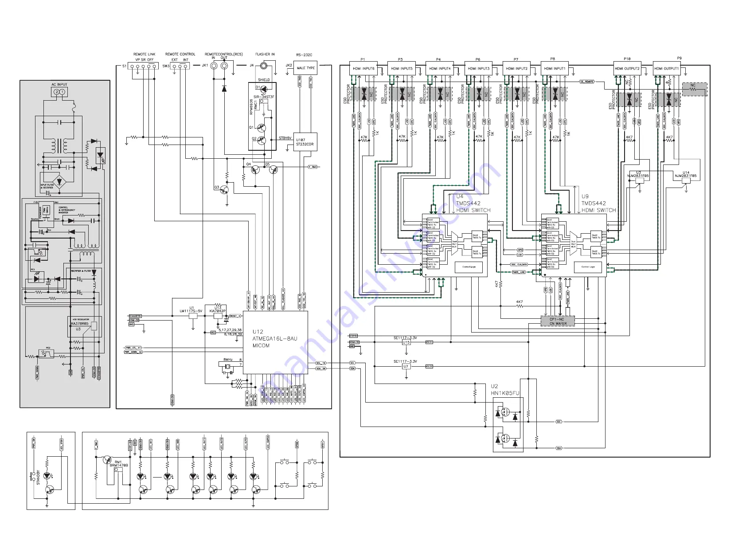
Task: Select the SIR-34ST3F diode label
Action: pyautogui.click(x=264, y=97)
